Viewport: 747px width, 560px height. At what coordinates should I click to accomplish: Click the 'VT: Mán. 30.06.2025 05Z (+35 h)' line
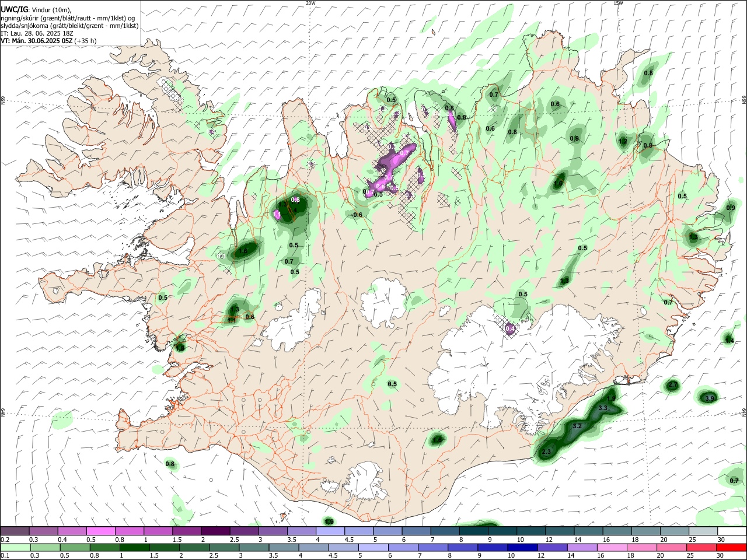click(48, 41)
